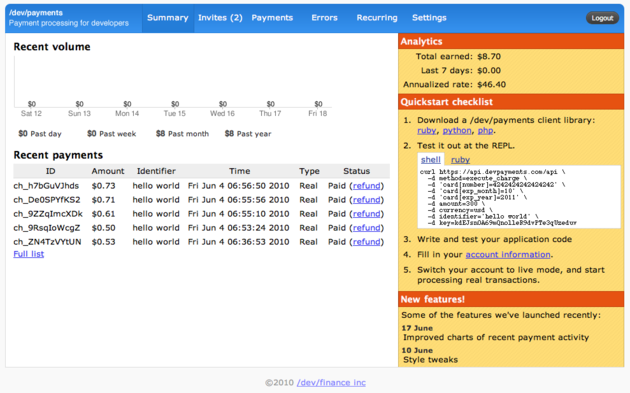Click the Recent volume heading
Screen dimensions: 630x393
tap(52, 47)
